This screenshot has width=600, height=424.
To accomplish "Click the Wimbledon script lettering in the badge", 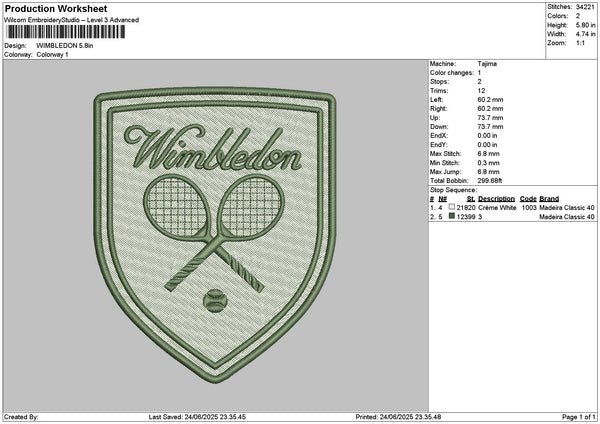I will (x=214, y=152).
